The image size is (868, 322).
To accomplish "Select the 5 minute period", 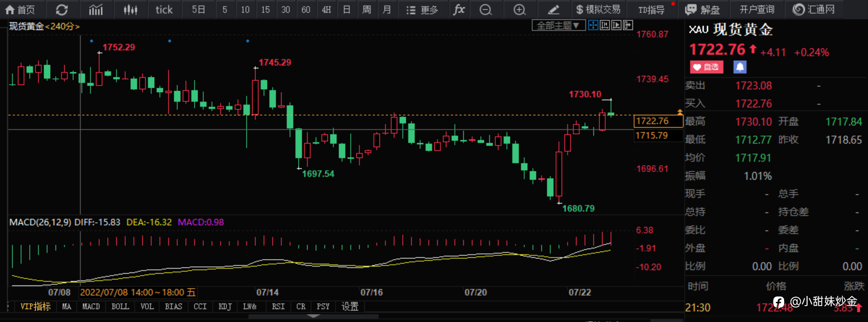I will [225, 10].
